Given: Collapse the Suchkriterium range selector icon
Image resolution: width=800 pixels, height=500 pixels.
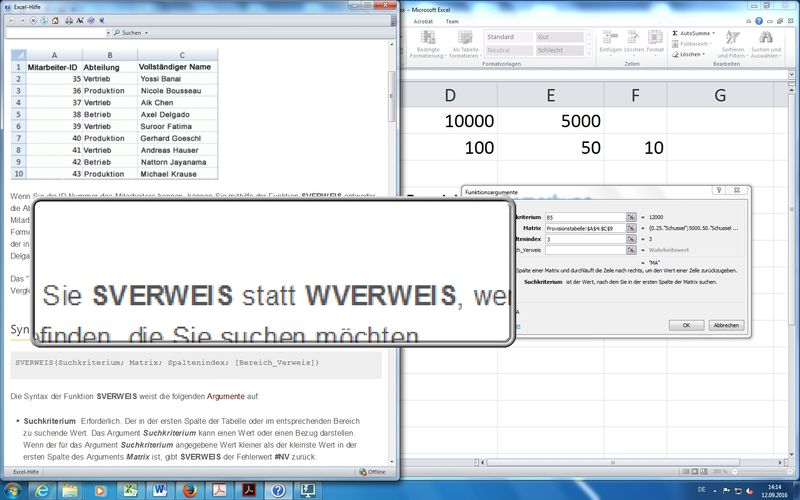Looking at the screenshot, I should [631, 216].
